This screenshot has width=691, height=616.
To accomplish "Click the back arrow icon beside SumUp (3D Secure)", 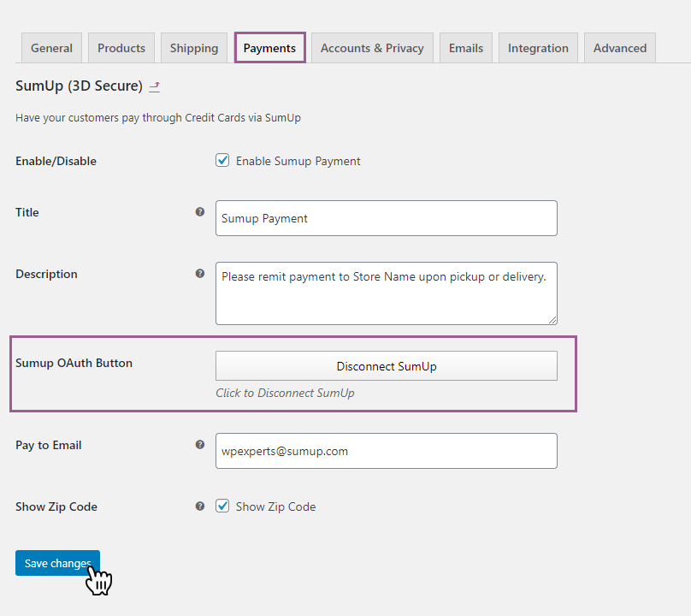I will coord(155,86).
